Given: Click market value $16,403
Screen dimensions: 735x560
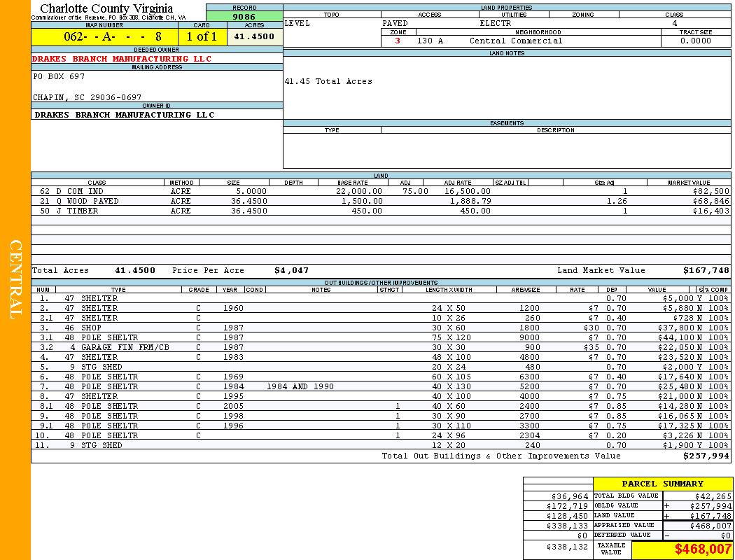Looking at the screenshot, I should coord(711,211).
